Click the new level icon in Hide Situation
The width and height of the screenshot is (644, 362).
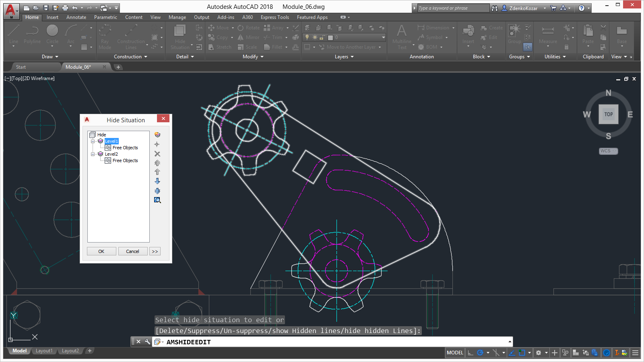coord(157,135)
